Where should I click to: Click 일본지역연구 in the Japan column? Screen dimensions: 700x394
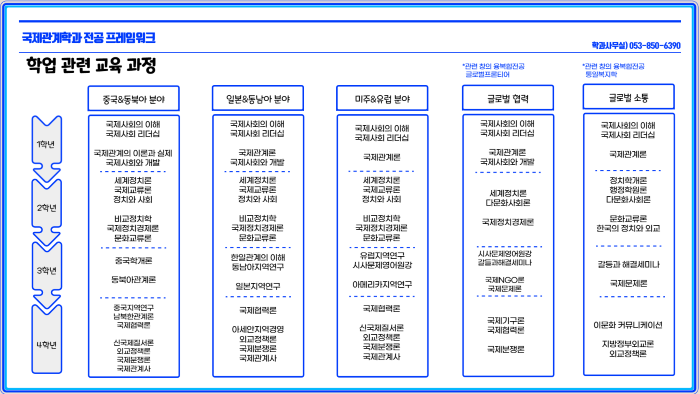[x=258, y=286]
